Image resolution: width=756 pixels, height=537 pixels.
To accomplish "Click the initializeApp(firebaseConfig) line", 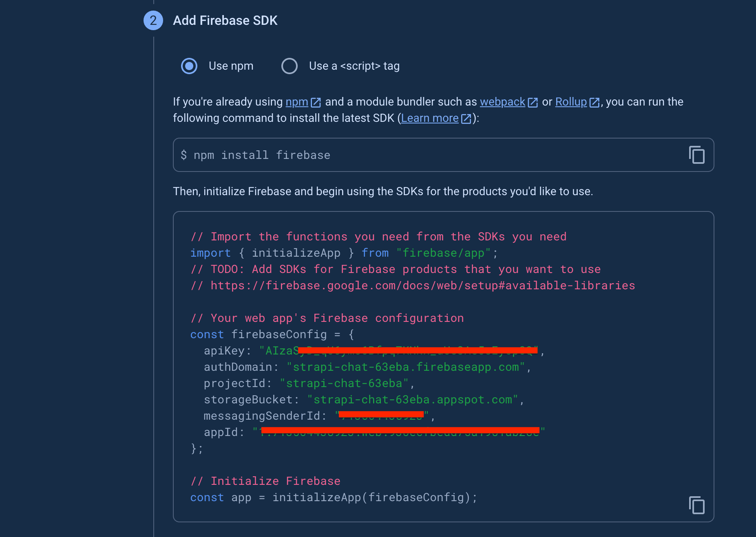I will click(334, 497).
